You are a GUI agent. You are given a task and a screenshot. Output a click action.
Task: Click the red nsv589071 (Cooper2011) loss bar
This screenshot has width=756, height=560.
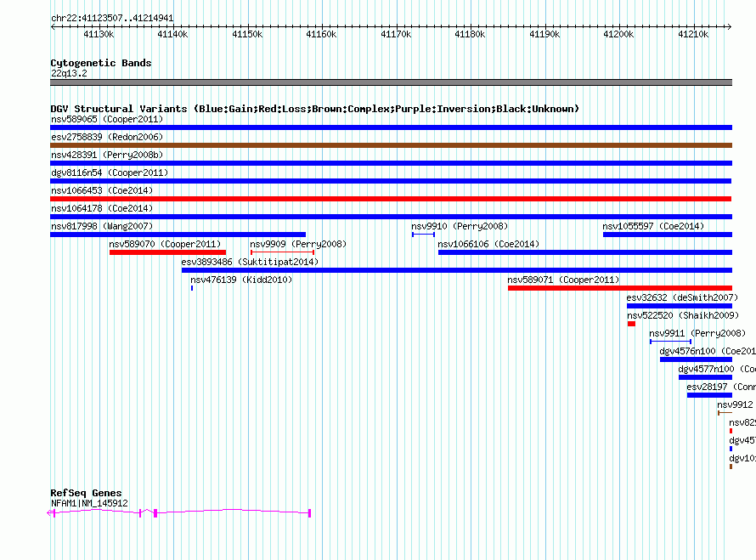click(620, 288)
